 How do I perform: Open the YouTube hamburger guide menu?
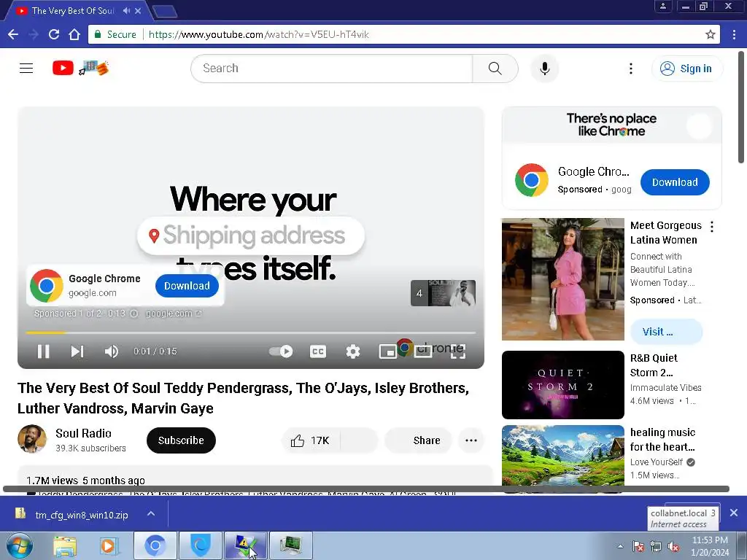pos(26,68)
